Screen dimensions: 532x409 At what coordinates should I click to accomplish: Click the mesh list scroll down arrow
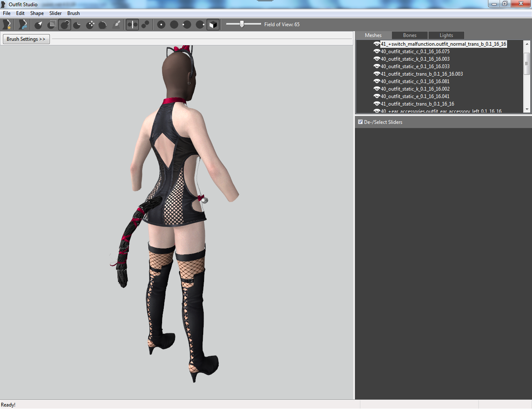coord(527,109)
